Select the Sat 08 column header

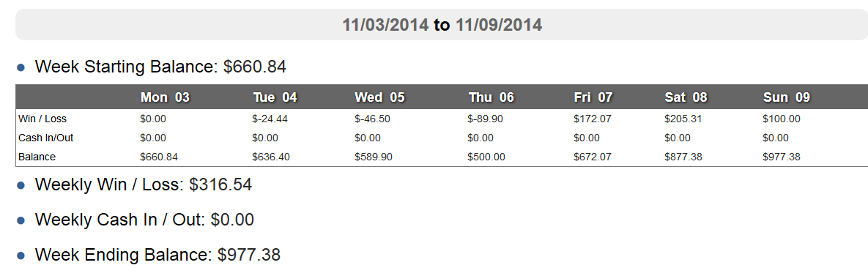pyautogui.click(x=686, y=97)
